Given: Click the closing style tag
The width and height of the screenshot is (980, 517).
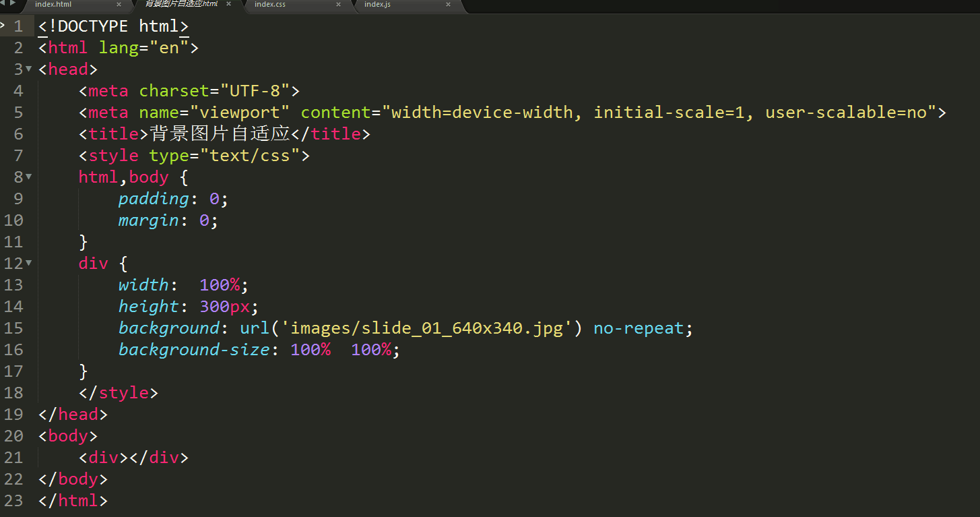Looking at the screenshot, I should click(119, 393).
